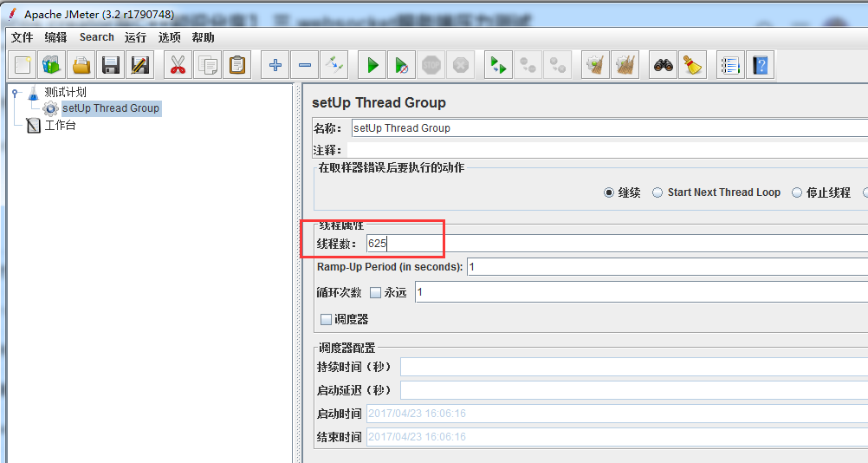This screenshot has width=868, height=463.
Task: Select the 继续 radio button
Action: click(x=609, y=192)
